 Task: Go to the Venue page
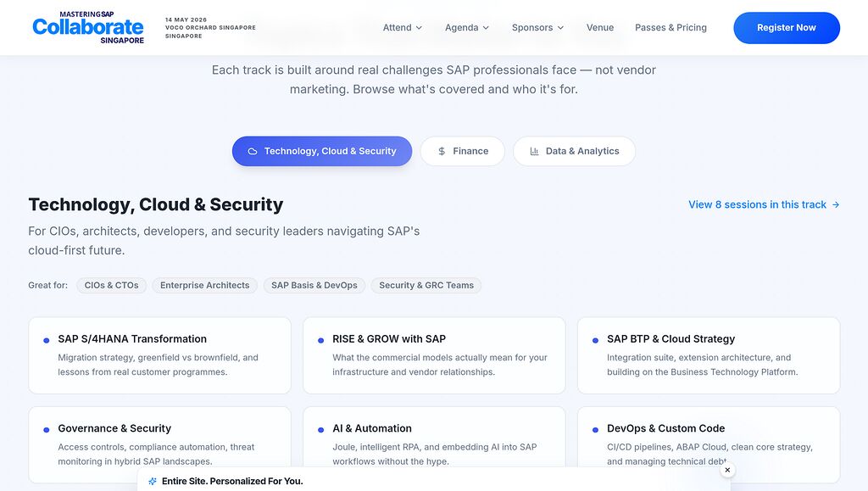[600, 28]
